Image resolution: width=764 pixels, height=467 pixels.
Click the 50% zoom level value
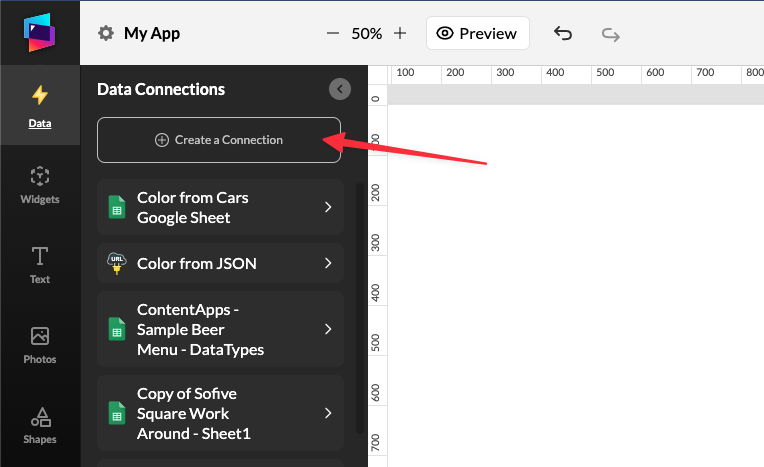pyautogui.click(x=366, y=33)
